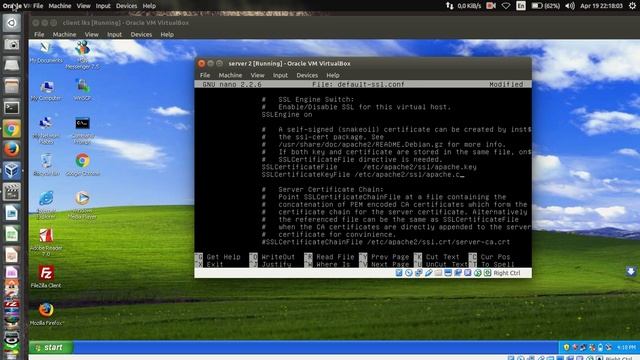The height and width of the screenshot is (360, 640).
Task: Open the sound volume menu in top panel
Action: coord(570,6)
